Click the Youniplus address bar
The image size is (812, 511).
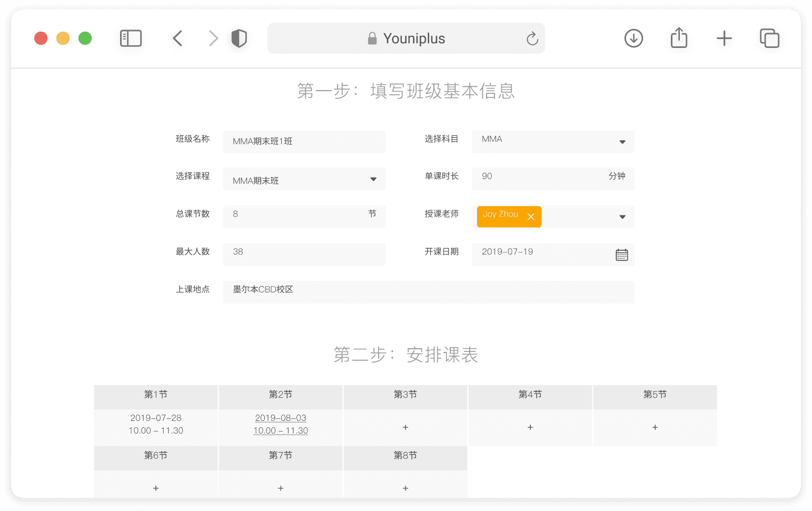[x=406, y=38]
